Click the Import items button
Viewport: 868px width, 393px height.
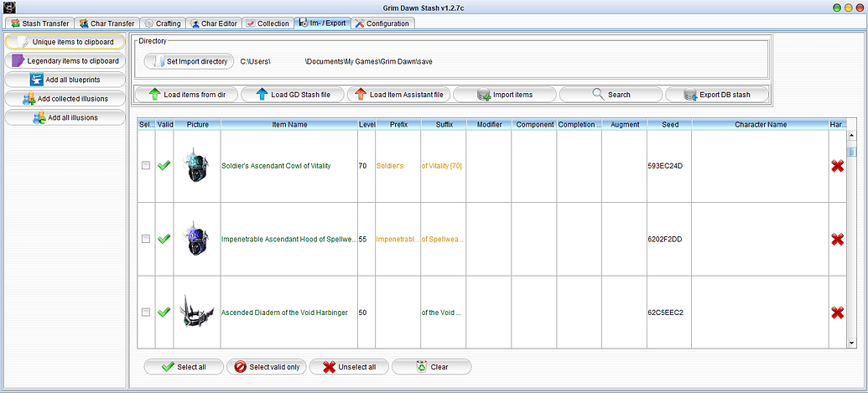(x=505, y=95)
